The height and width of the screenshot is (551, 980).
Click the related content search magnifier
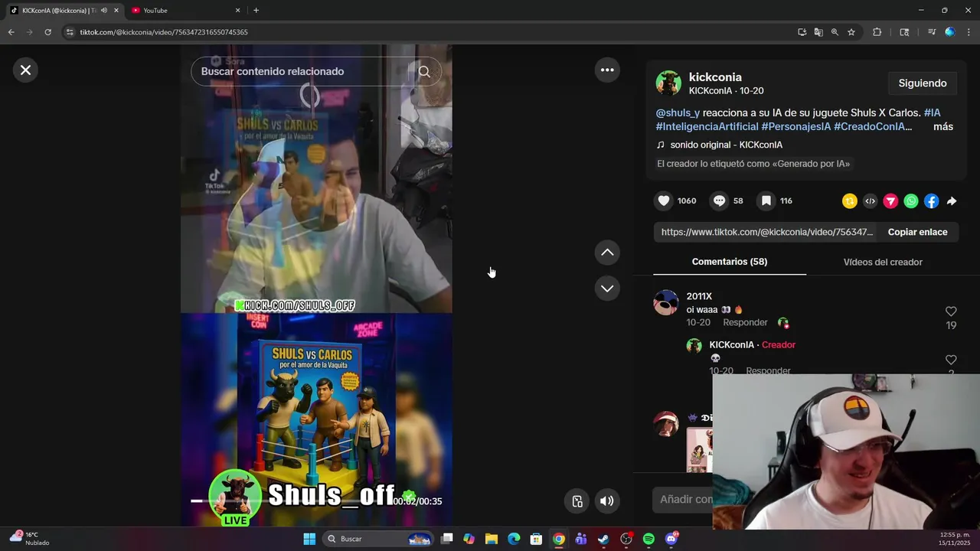[424, 71]
